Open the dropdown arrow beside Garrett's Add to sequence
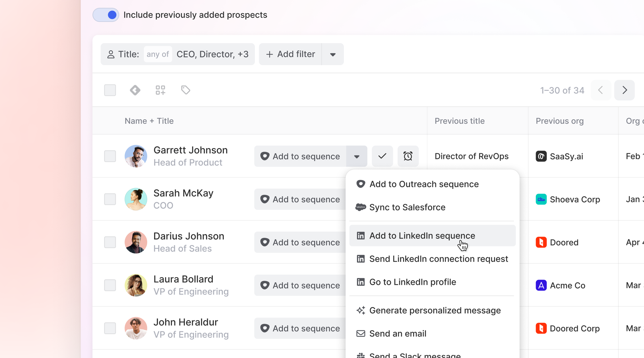 [357, 156]
